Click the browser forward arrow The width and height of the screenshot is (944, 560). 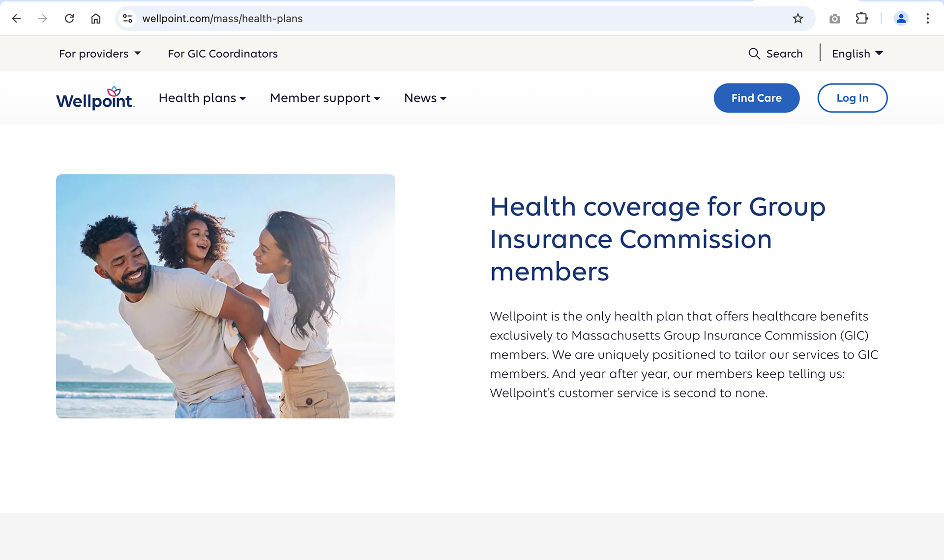click(43, 19)
